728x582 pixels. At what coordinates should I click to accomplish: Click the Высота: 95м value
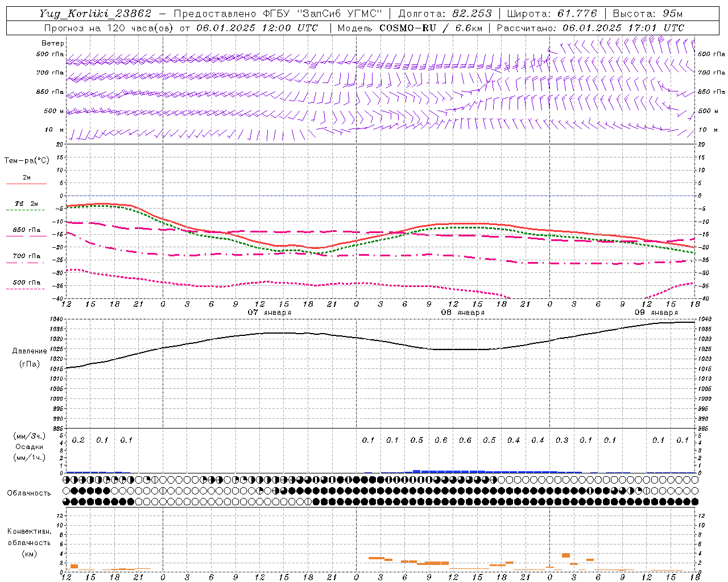[648, 14]
